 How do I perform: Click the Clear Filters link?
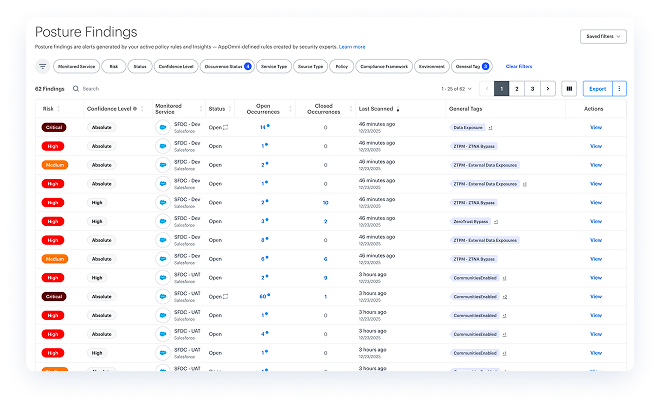[x=518, y=66]
